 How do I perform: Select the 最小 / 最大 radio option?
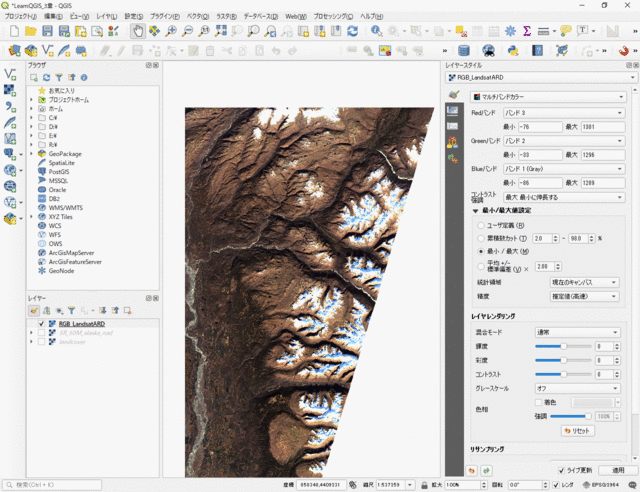pyautogui.click(x=481, y=251)
